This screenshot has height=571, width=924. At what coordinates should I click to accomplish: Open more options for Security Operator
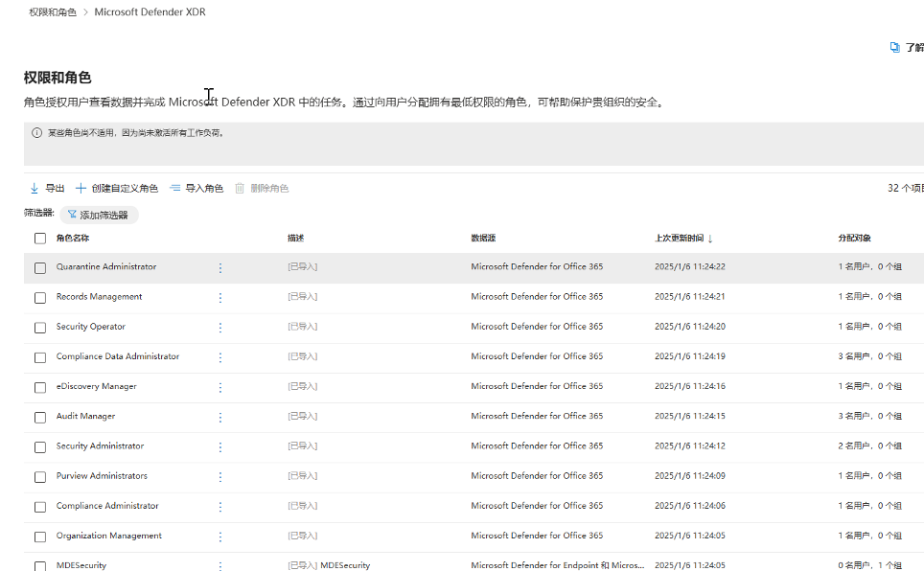(220, 328)
